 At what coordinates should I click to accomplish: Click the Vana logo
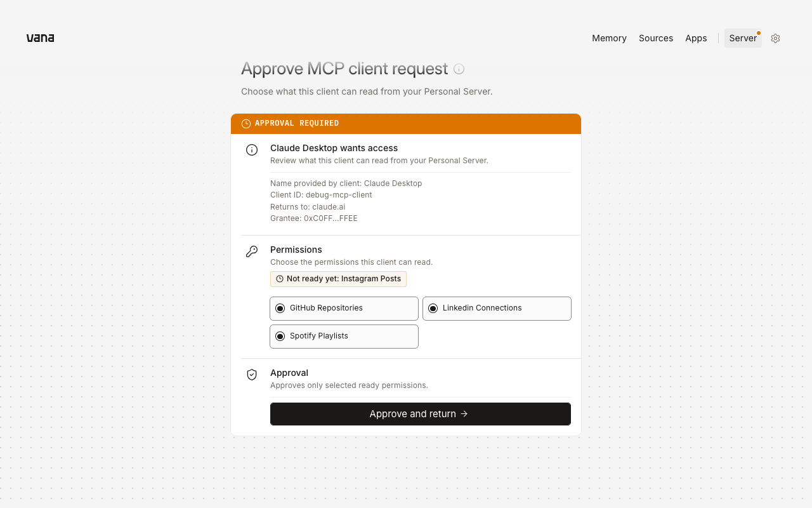coord(40,38)
